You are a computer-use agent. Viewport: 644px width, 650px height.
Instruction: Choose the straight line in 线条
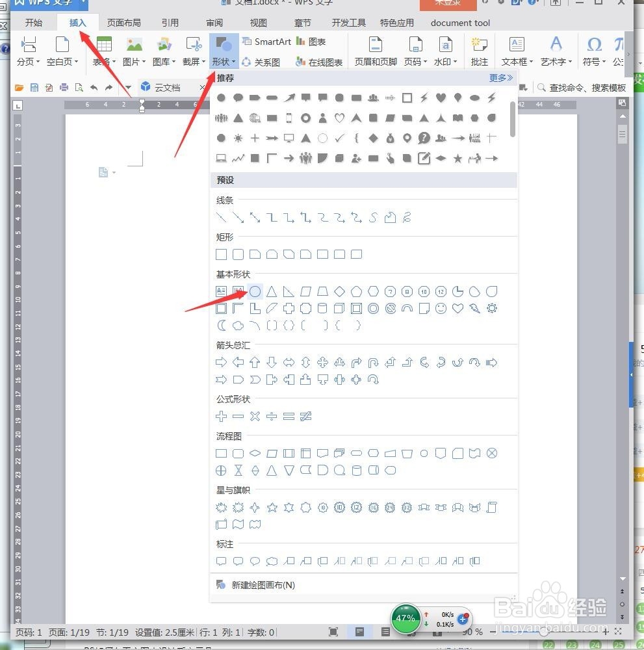[x=222, y=217]
